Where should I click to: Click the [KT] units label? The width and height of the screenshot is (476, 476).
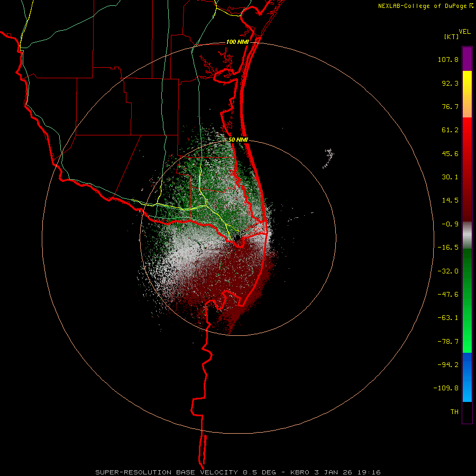pos(451,36)
